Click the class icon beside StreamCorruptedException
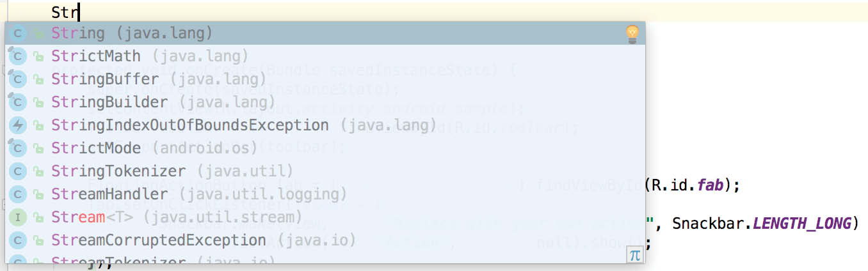 click(18, 240)
